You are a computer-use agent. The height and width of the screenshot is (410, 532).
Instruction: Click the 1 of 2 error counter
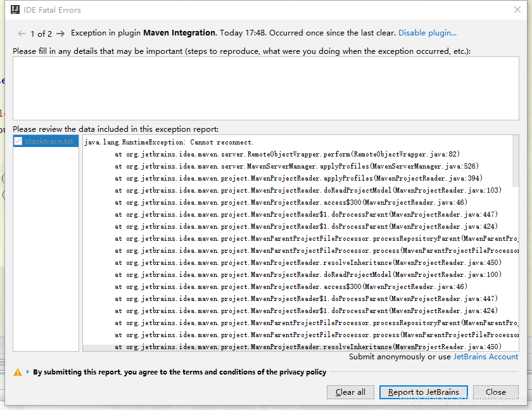(x=41, y=34)
